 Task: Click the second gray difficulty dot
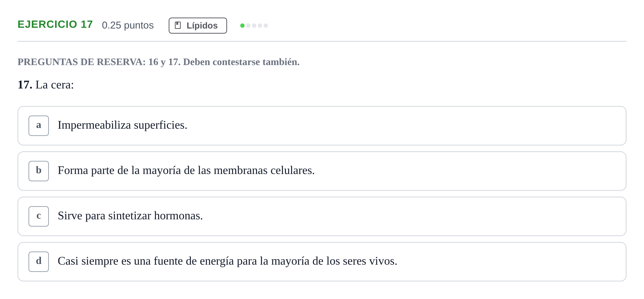pyautogui.click(x=248, y=26)
